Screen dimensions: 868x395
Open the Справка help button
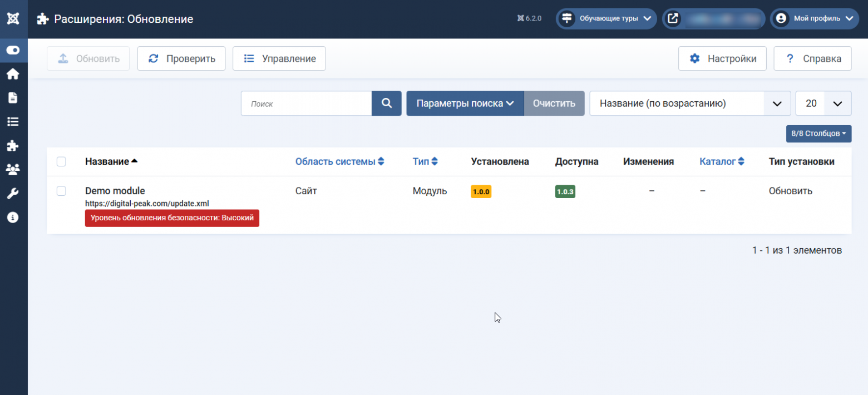coord(812,58)
